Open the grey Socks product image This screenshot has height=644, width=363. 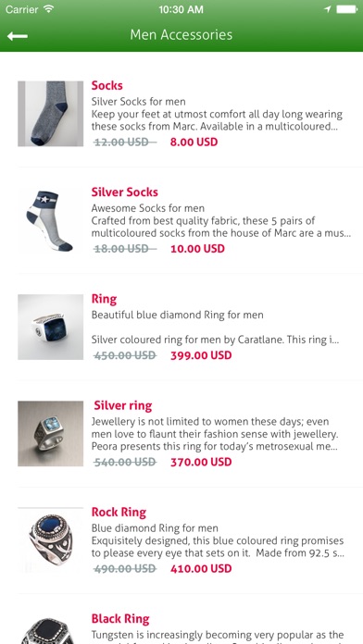(x=51, y=114)
